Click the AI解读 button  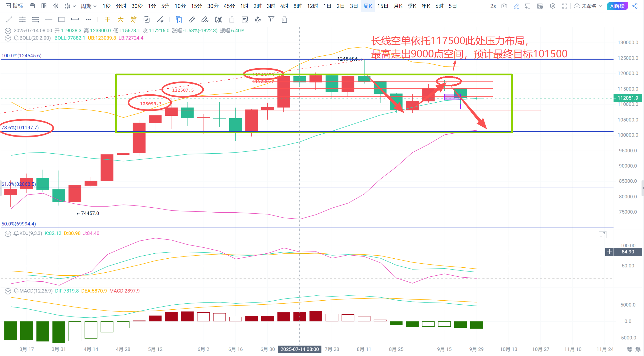617,6
